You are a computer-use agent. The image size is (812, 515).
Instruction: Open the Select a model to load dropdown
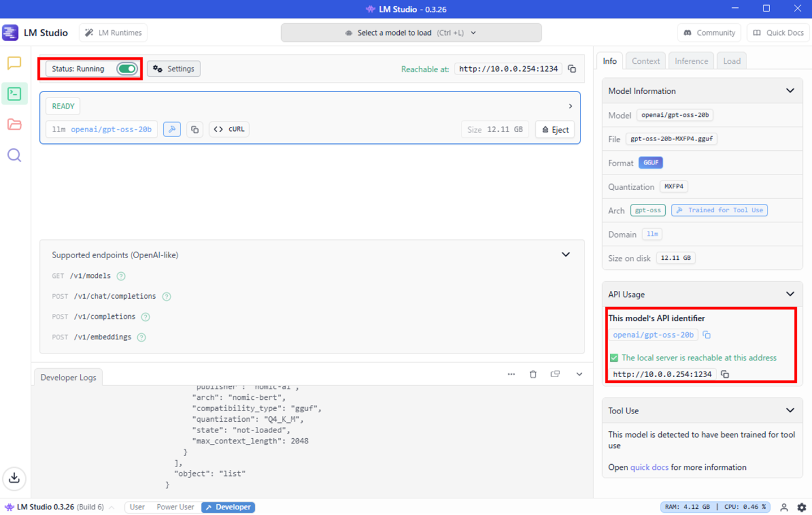tap(411, 33)
